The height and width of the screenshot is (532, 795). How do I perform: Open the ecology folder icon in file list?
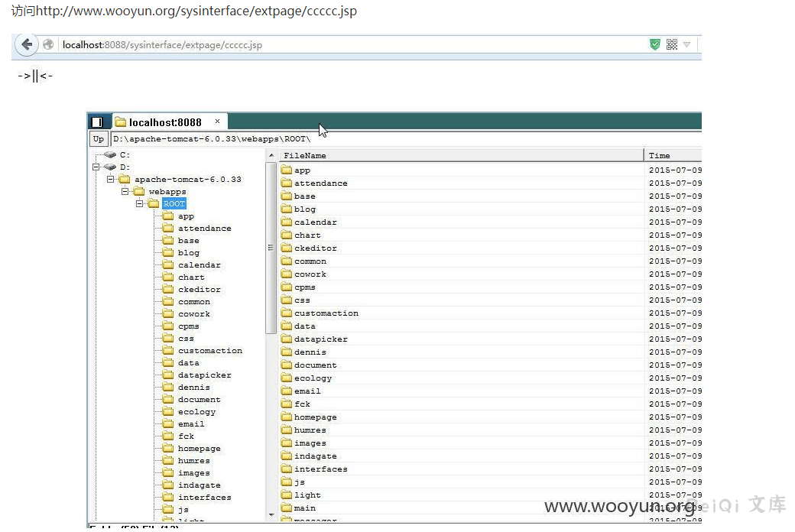click(x=287, y=378)
